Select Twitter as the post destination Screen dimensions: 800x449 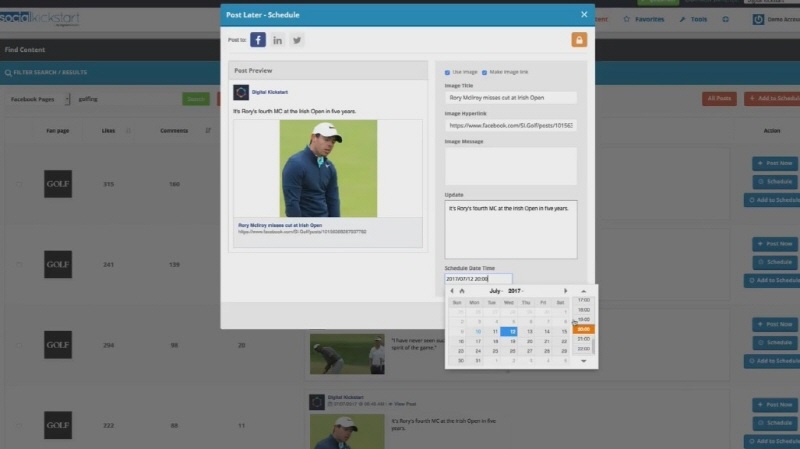point(297,40)
